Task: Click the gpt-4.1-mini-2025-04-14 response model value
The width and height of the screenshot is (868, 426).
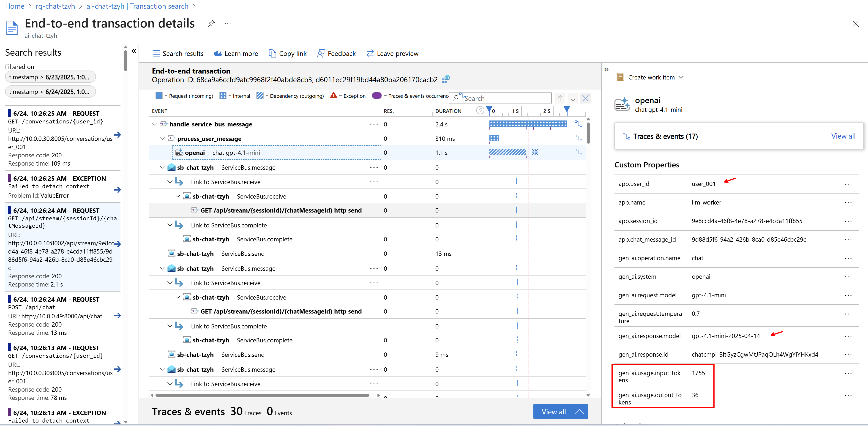Action: (x=726, y=336)
